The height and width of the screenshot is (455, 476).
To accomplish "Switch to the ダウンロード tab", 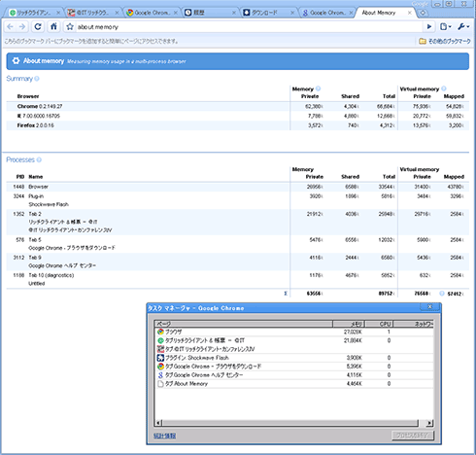I will click(x=269, y=13).
